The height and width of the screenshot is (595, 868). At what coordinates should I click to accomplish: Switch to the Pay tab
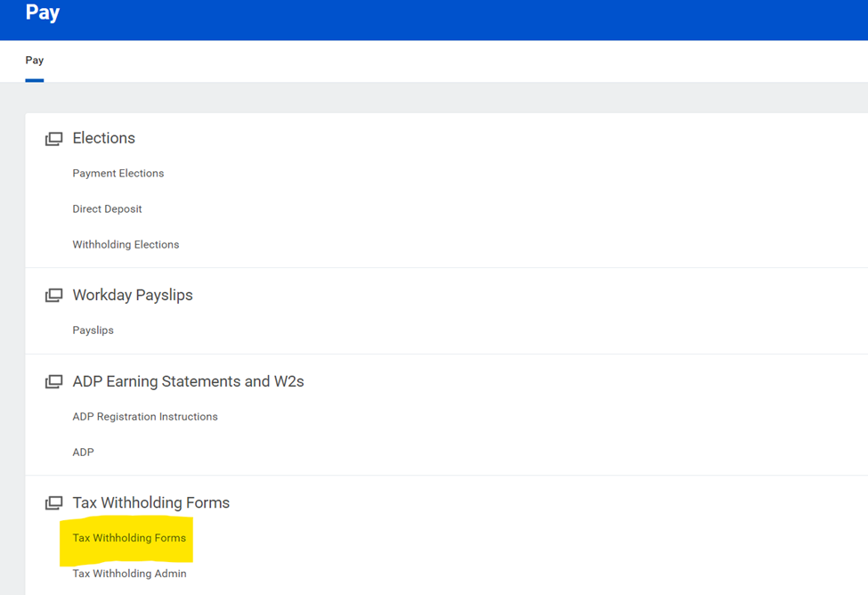[35, 61]
